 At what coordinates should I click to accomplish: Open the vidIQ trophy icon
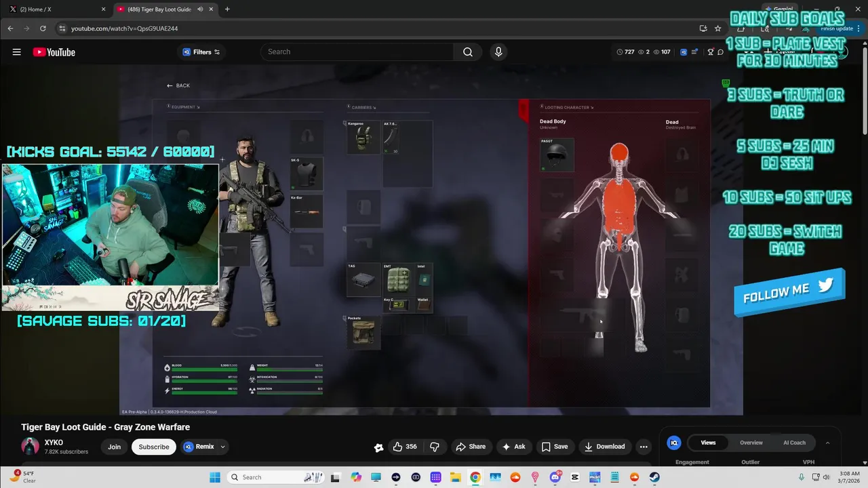click(x=711, y=52)
